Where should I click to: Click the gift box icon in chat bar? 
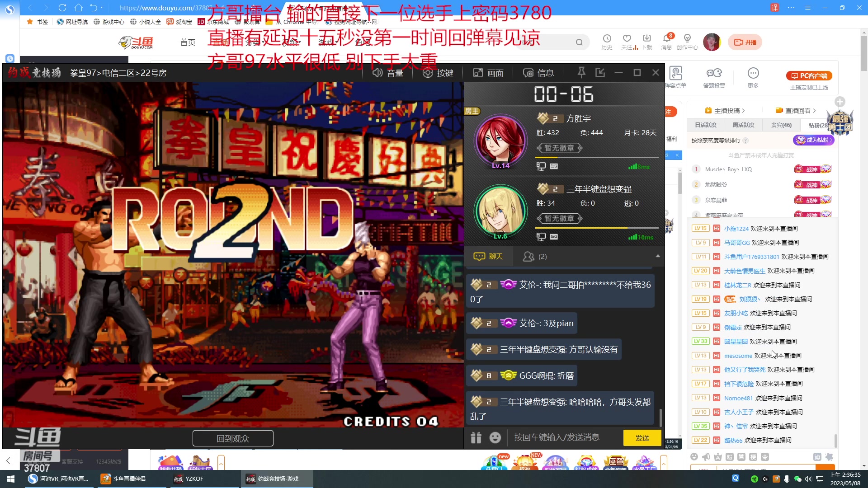(476, 437)
